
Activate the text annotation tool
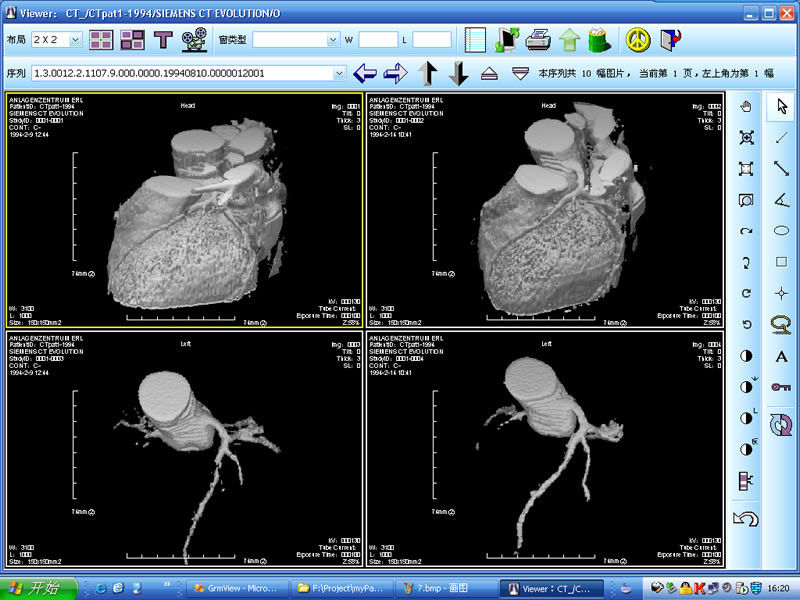coord(781,356)
